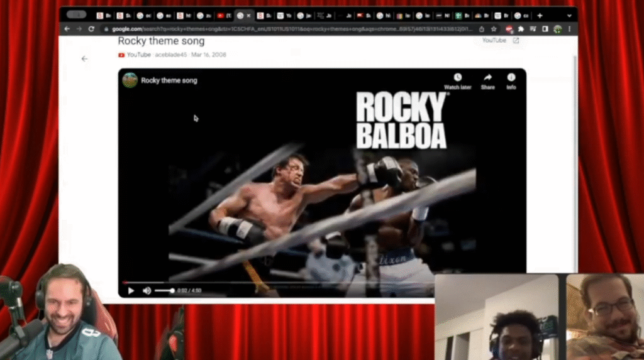Adjust the video volume slider
The image size is (644, 360).
tap(164, 291)
